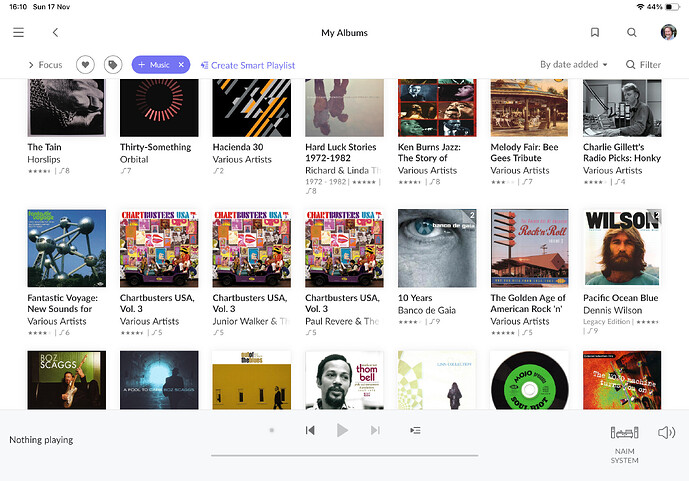Go back with the left arrow

click(55, 33)
